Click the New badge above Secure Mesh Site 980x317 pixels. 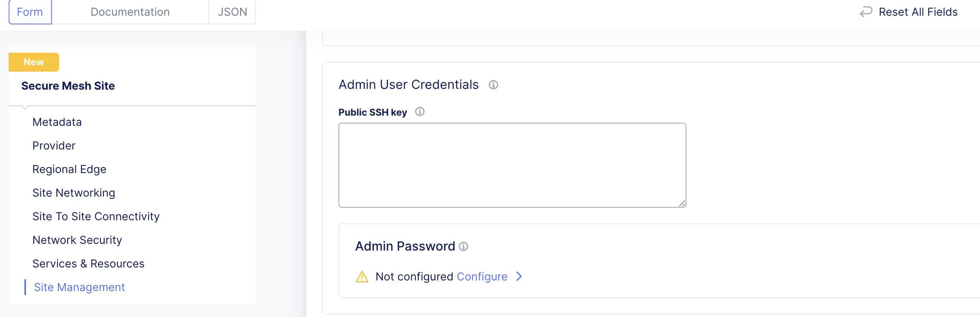(33, 62)
